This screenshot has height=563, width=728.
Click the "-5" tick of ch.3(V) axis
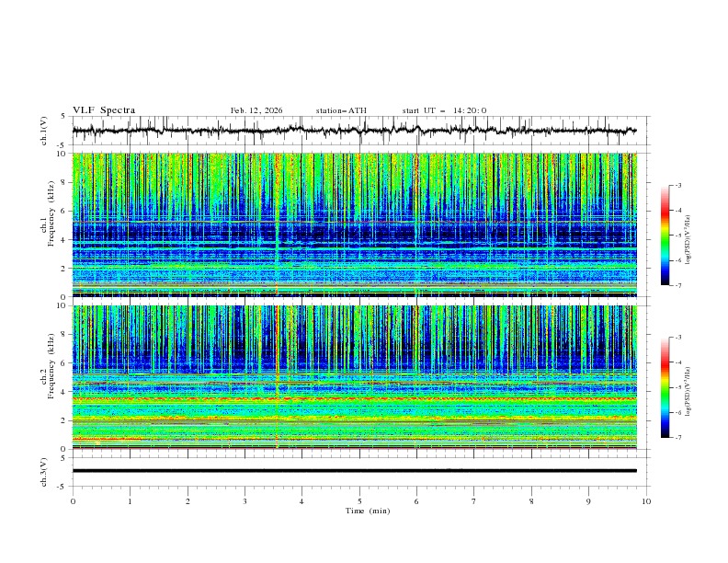62,488
